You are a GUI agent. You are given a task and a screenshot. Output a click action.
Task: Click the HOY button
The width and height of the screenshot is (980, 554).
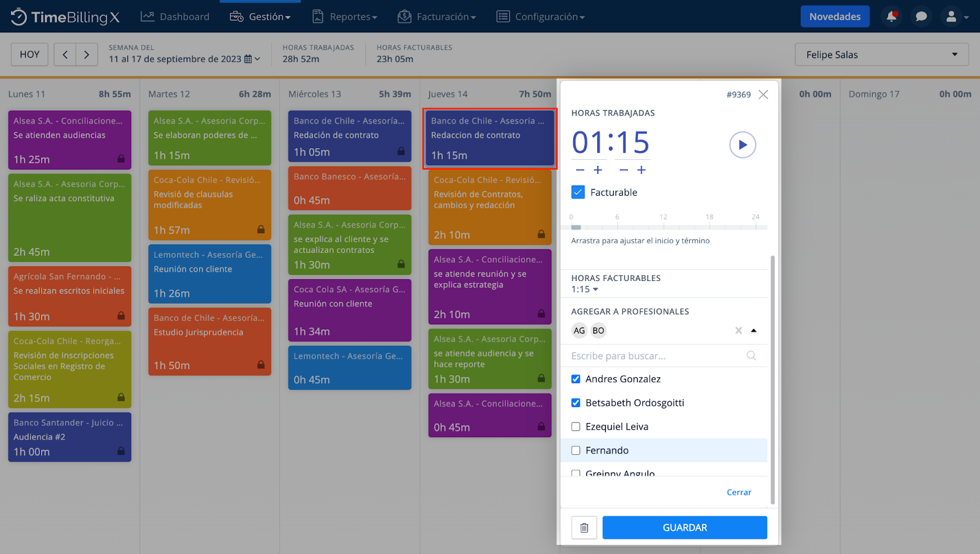coord(29,54)
